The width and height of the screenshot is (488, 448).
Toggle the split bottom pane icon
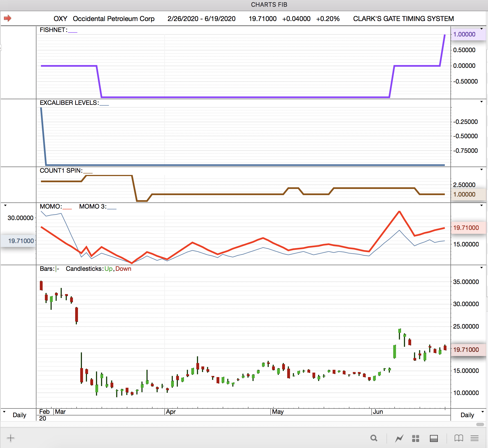pyautogui.click(x=434, y=438)
